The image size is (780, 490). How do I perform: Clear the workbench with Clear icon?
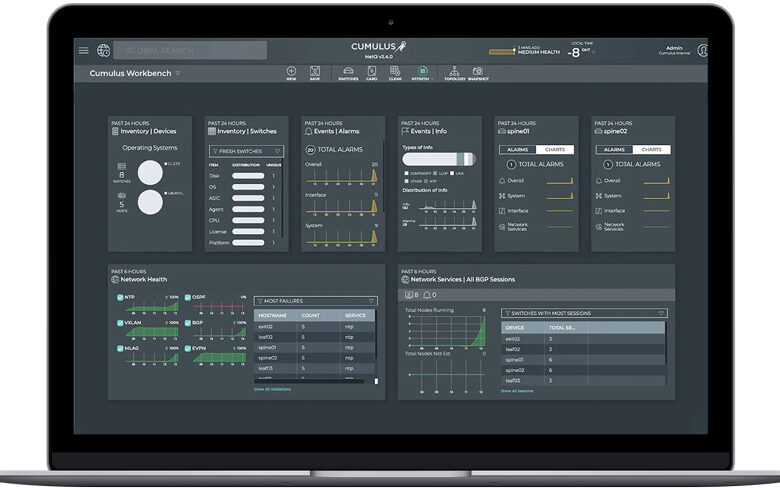[395, 73]
